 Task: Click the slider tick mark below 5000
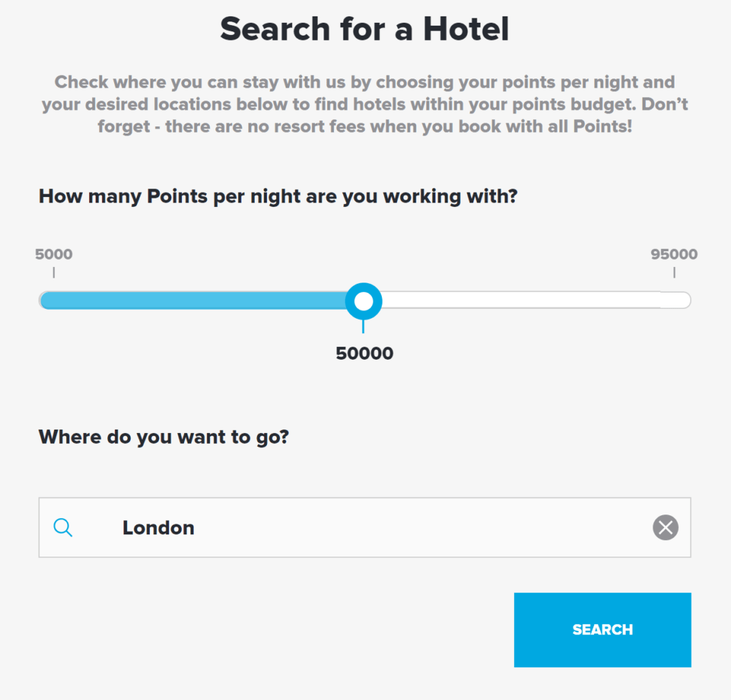(54, 272)
